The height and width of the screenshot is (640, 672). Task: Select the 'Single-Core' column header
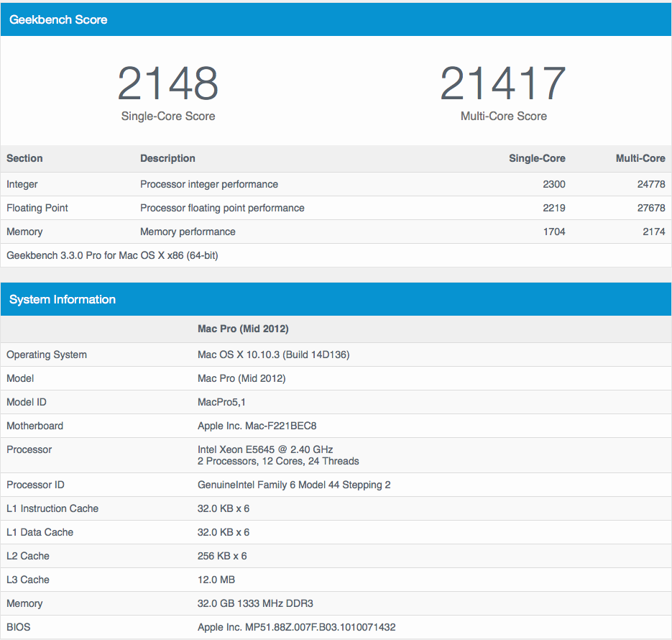(537, 158)
